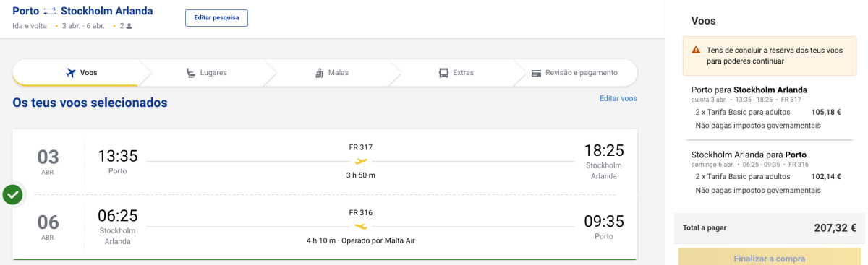Click the Finalizar a compra button
Image resolution: width=868 pixels, height=265 pixels.
pyautogui.click(x=768, y=258)
